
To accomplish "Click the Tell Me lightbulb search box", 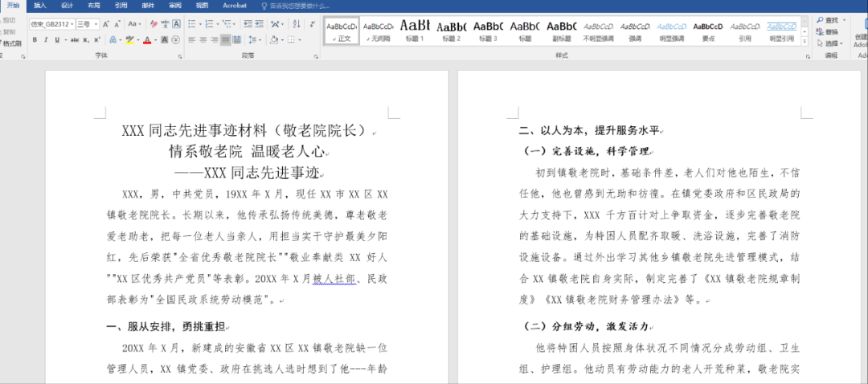I will click(296, 6).
